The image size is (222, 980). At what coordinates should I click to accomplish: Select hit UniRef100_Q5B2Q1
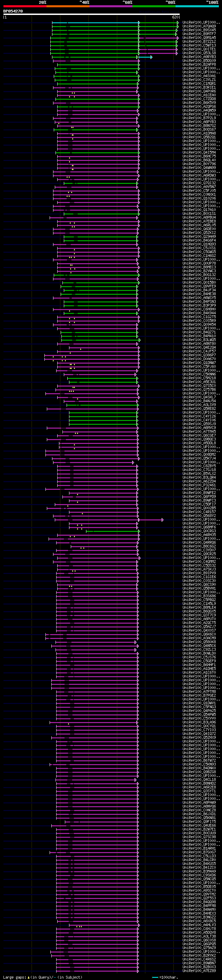[199, 137]
